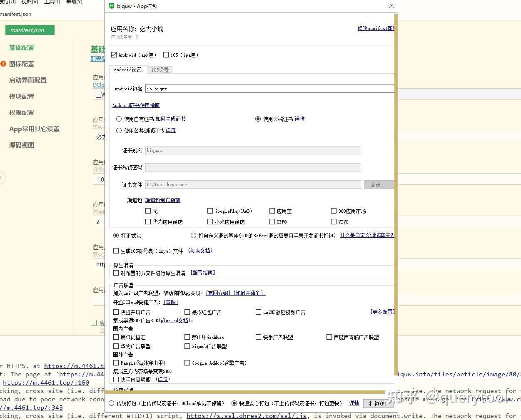Check the 360应用市场 channel checkbox
This screenshot has width=521, height=420.
pos(334,211)
